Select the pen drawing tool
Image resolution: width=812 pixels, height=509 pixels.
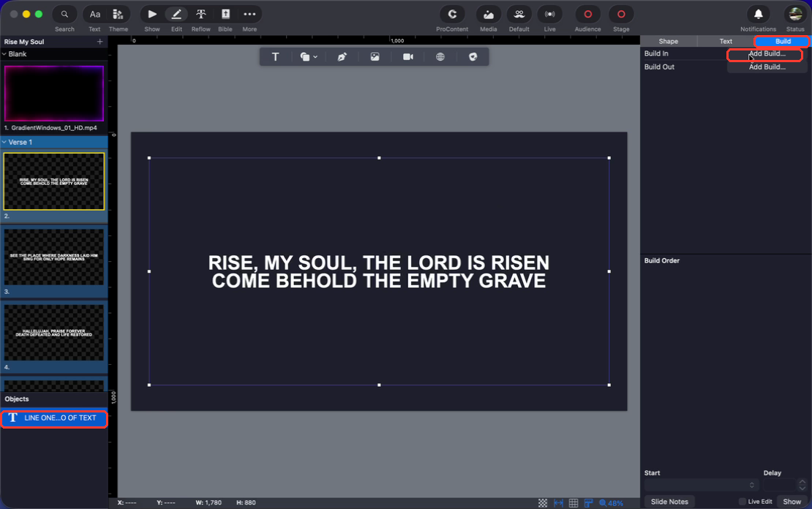[x=342, y=57]
